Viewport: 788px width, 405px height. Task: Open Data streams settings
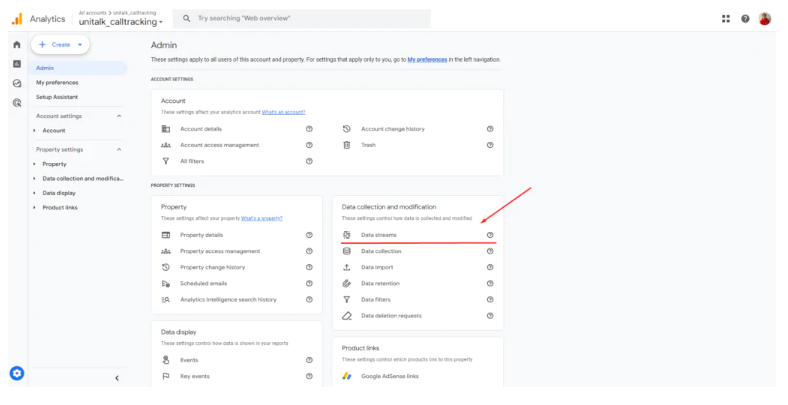379,235
